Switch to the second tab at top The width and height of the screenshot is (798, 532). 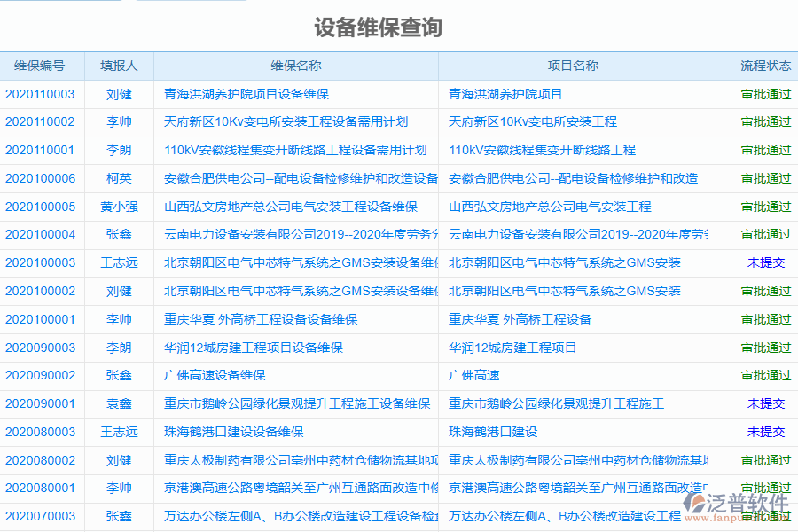pyautogui.click(x=191, y=3)
